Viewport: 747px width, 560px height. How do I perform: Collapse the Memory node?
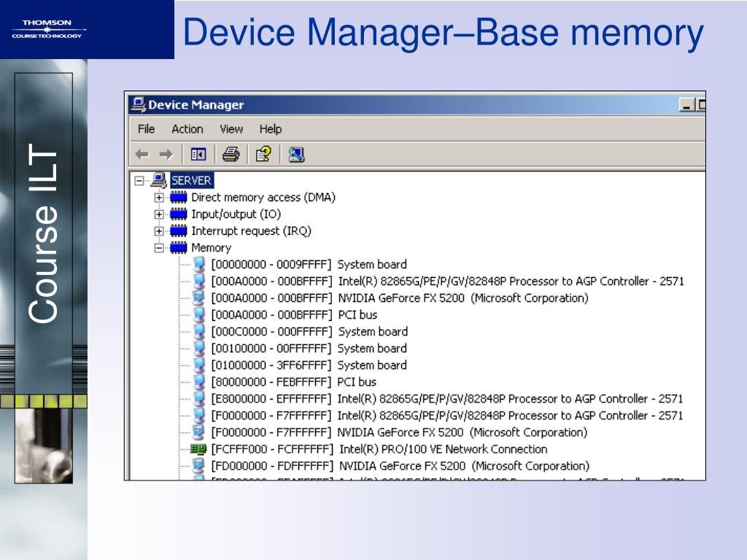point(159,248)
